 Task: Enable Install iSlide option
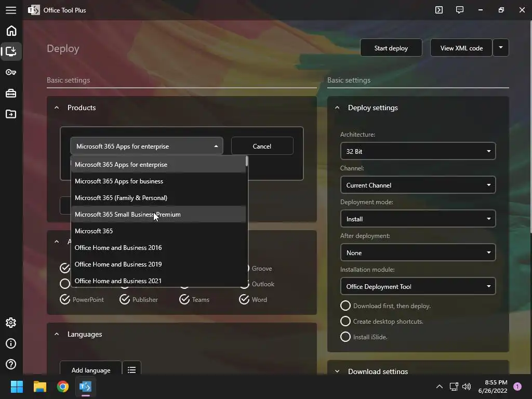(345, 337)
